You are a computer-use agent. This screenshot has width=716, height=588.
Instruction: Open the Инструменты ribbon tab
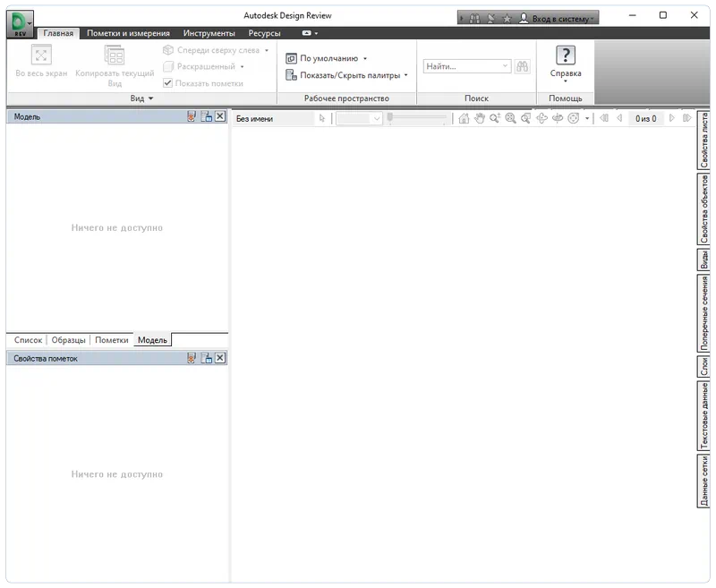[x=209, y=33]
